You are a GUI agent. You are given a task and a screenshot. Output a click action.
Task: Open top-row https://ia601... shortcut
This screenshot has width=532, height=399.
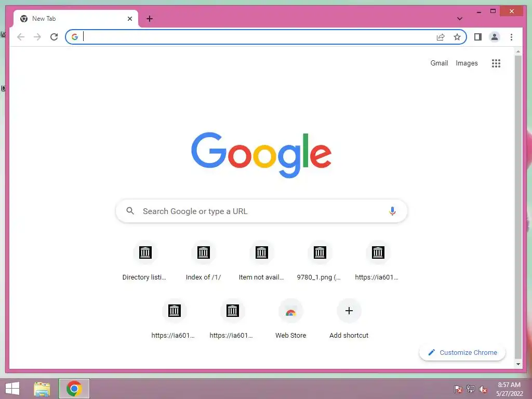pos(378,261)
